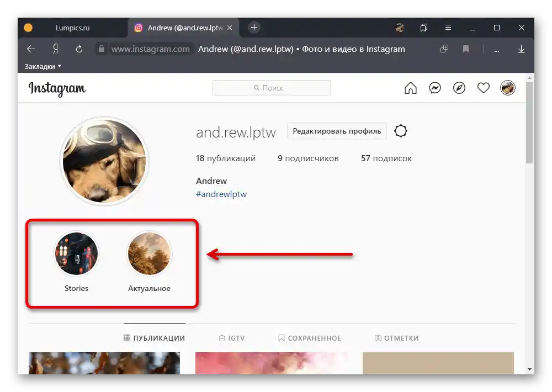Open the Актуальное highlight circle
Image resolution: width=552 pixels, height=392 pixels.
(149, 253)
